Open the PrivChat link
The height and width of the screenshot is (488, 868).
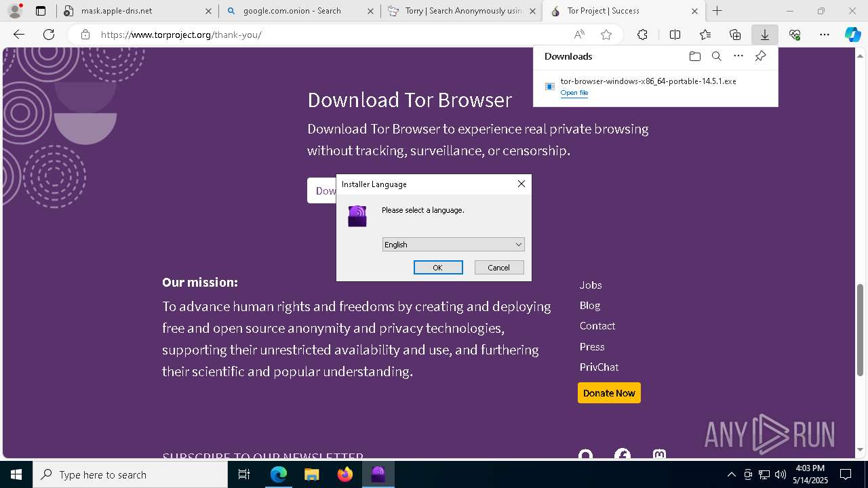pyautogui.click(x=599, y=367)
